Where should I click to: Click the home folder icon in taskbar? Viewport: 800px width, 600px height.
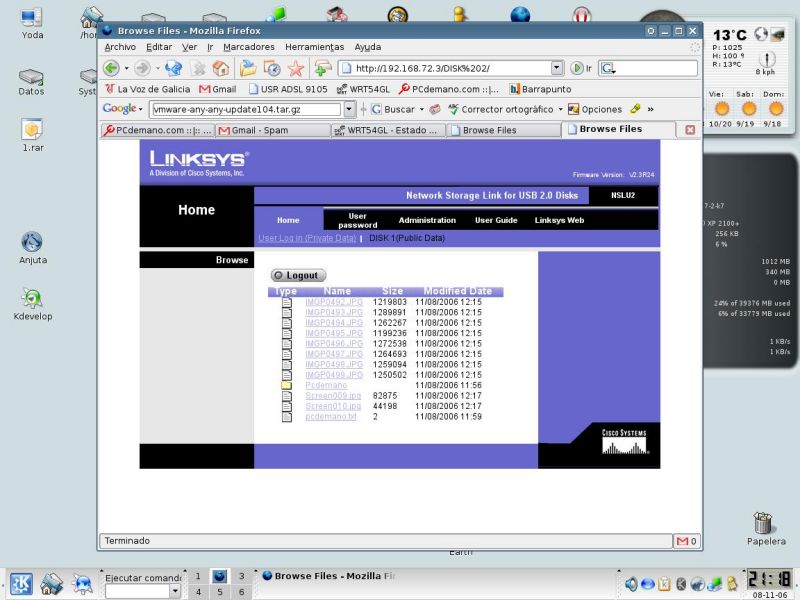coord(51,584)
